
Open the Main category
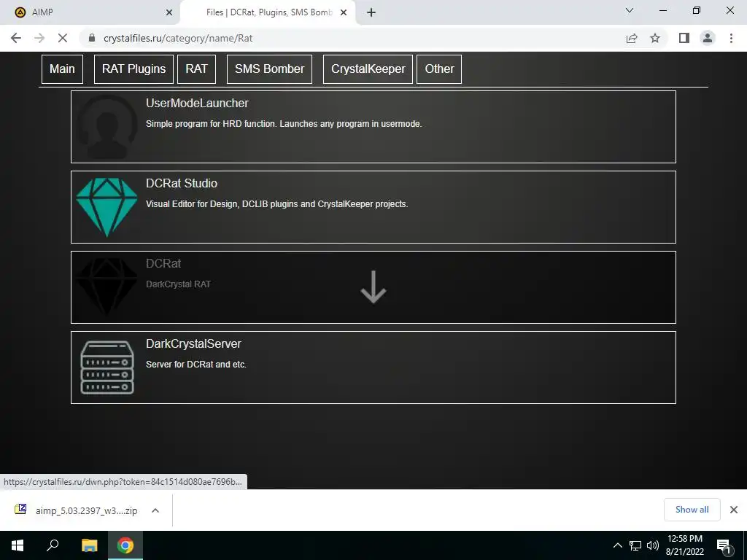click(x=63, y=69)
